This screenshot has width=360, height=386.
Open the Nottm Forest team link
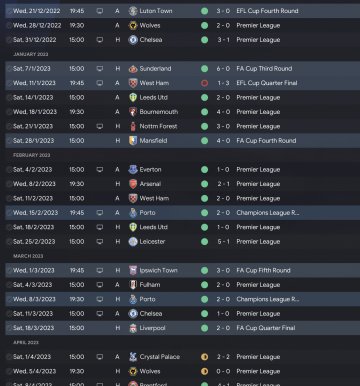pyautogui.click(x=158, y=126)
